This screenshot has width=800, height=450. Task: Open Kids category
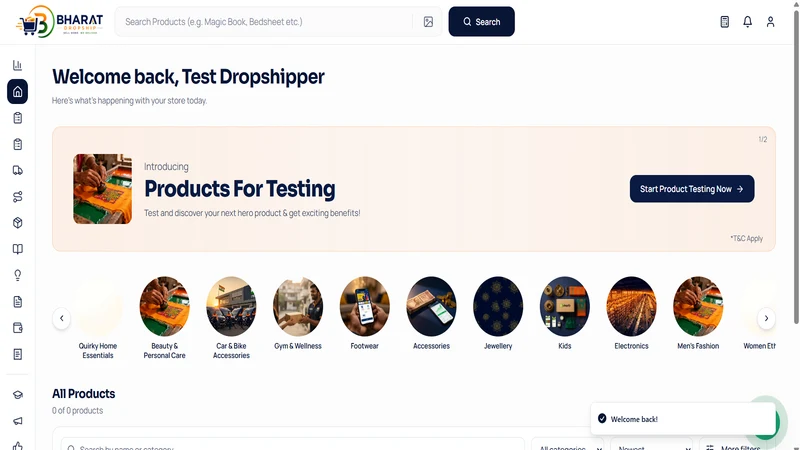565,314
